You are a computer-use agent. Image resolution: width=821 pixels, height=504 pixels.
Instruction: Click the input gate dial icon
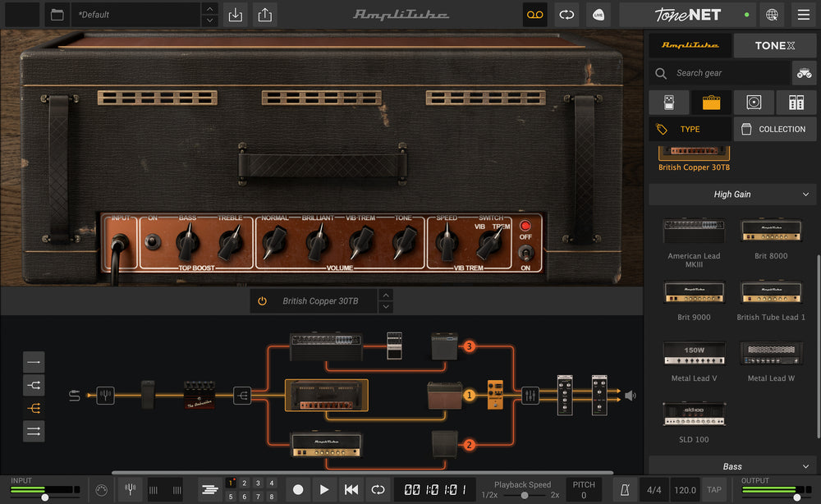102,490
